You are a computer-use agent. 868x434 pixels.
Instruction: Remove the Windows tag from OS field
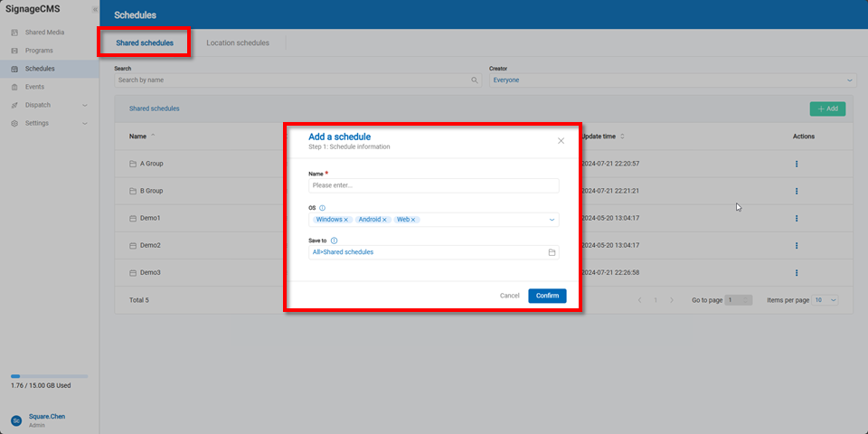tap(346, 220)
